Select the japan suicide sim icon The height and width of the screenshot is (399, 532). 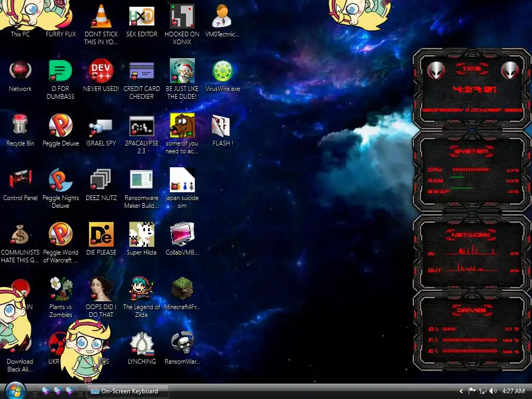182,180
